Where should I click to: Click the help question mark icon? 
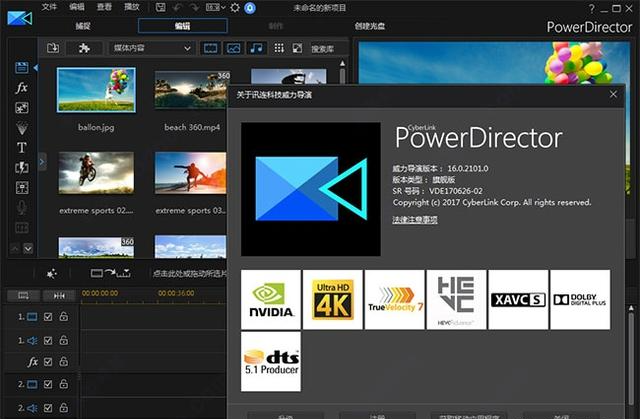point(591,8)
